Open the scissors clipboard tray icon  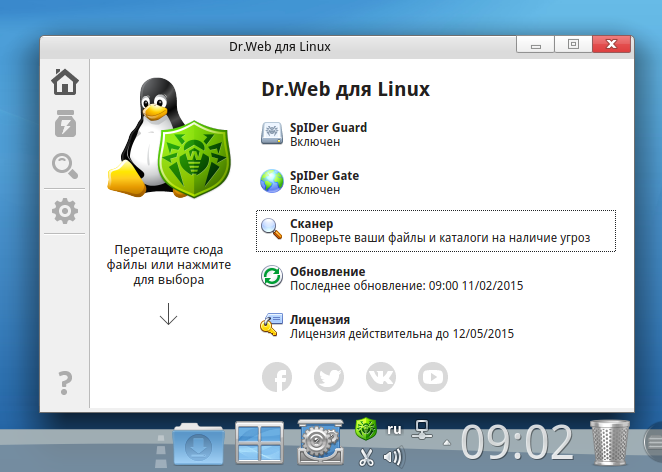[x=366, y=457]
